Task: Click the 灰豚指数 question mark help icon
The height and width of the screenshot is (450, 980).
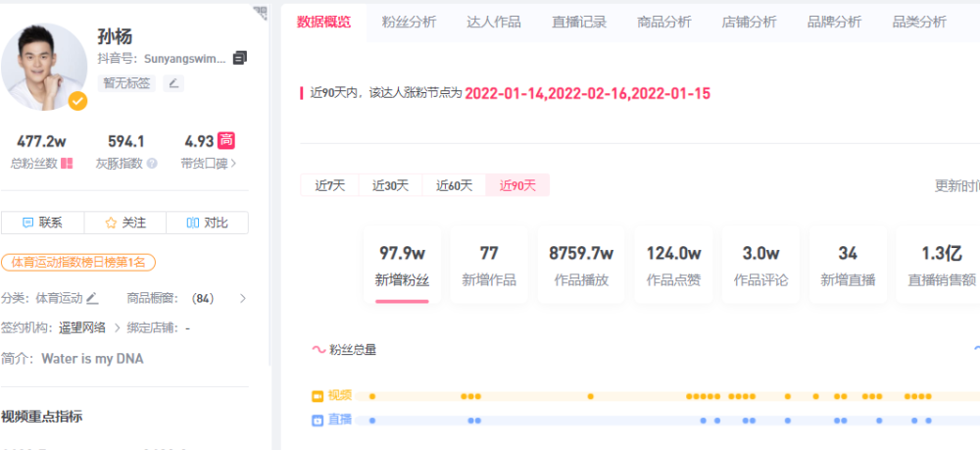Action: (x=152, y=163)
